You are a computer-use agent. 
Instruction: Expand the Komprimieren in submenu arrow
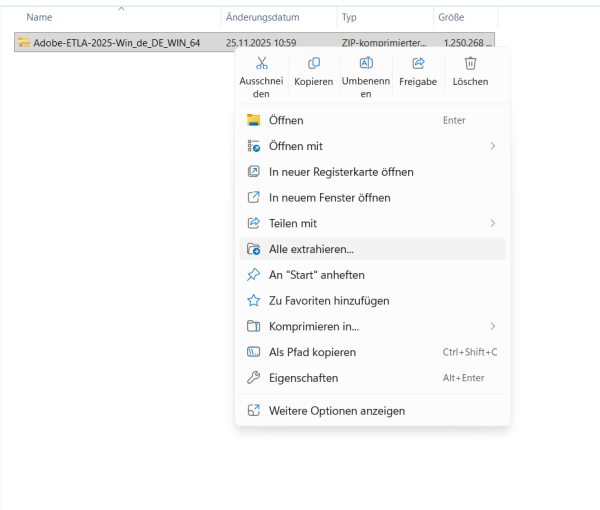click(x=492, y=326)
